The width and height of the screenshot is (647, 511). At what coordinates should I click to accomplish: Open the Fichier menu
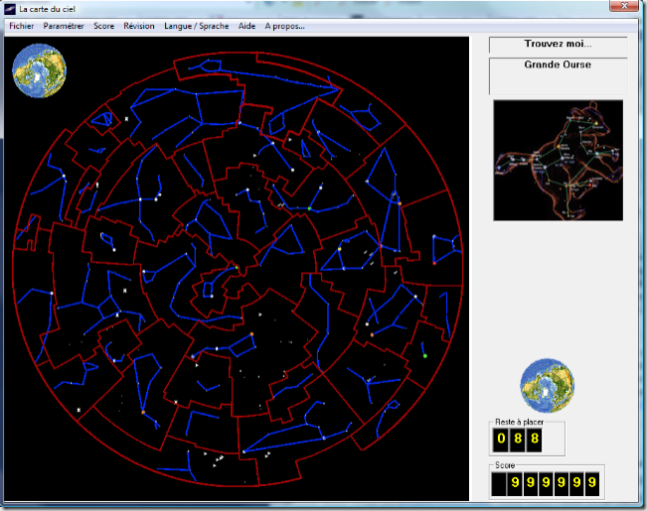tap(21, 26)
